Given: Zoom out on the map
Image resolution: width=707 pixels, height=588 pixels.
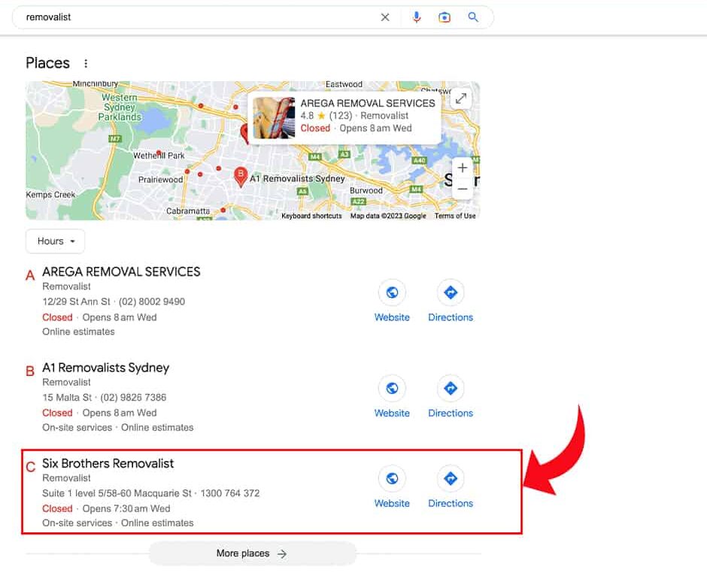Looking at the screenshot, I should [463, 188].
